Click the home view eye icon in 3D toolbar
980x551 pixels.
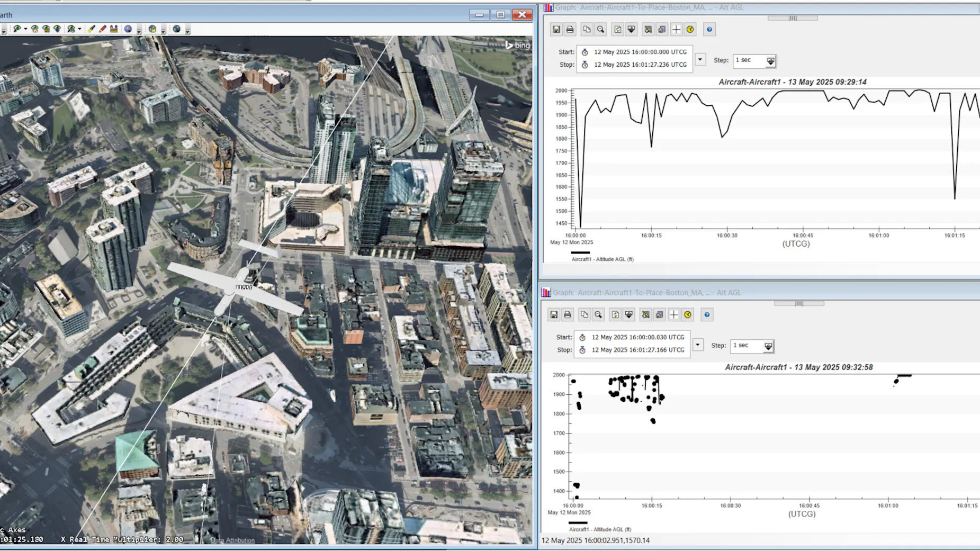[x=35, y=29]
